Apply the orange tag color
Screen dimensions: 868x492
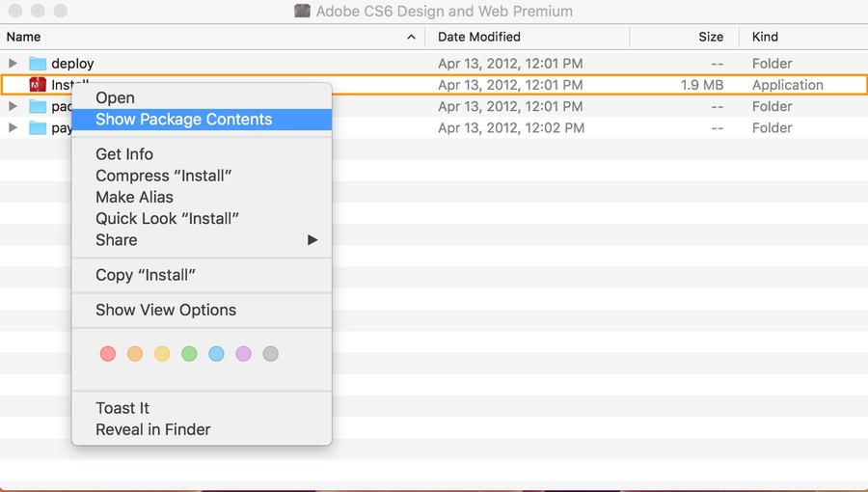point(135,354)
